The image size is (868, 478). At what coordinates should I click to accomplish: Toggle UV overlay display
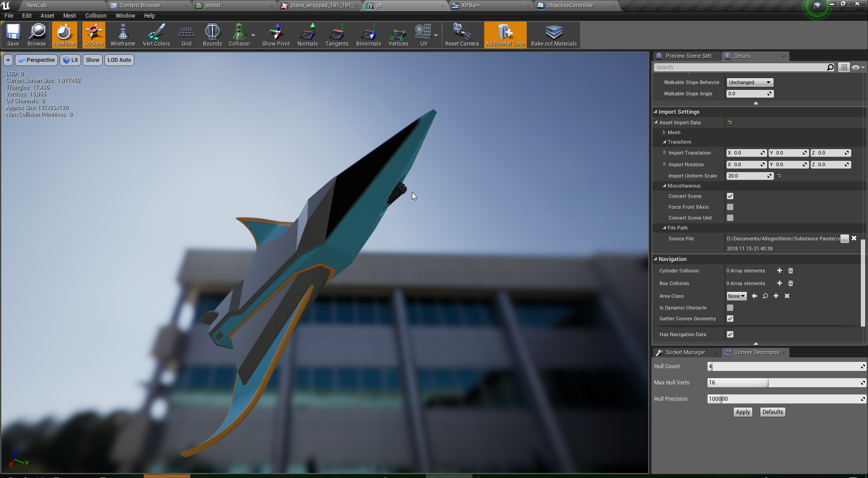coord(424,35)
